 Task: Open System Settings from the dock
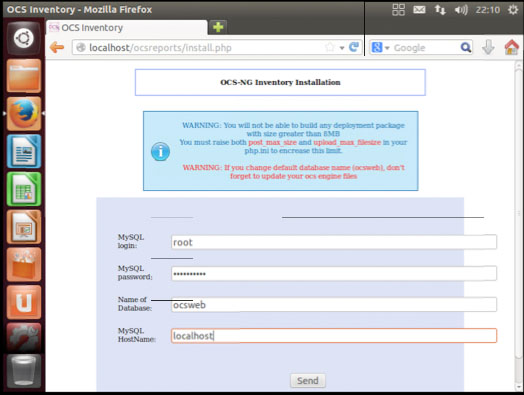pos(24,339)
